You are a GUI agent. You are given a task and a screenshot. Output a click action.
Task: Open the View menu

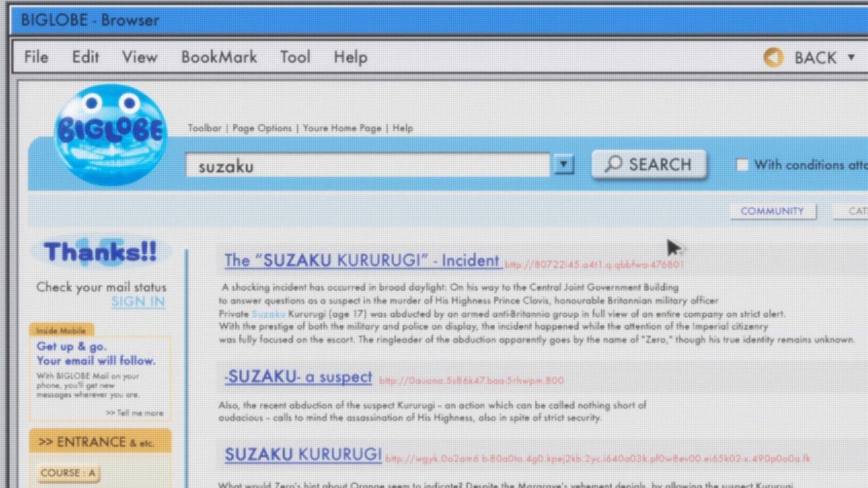coord(140,57)
